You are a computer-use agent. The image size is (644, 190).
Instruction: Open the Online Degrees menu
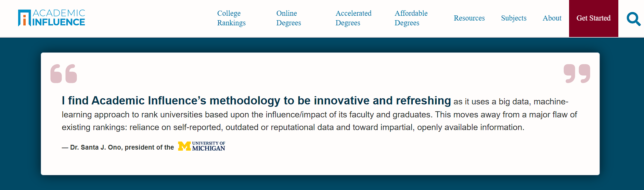coord(288,18)
